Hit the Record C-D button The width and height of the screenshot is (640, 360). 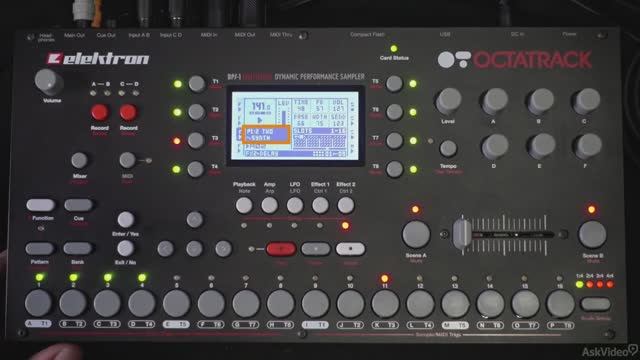point(128,112)
